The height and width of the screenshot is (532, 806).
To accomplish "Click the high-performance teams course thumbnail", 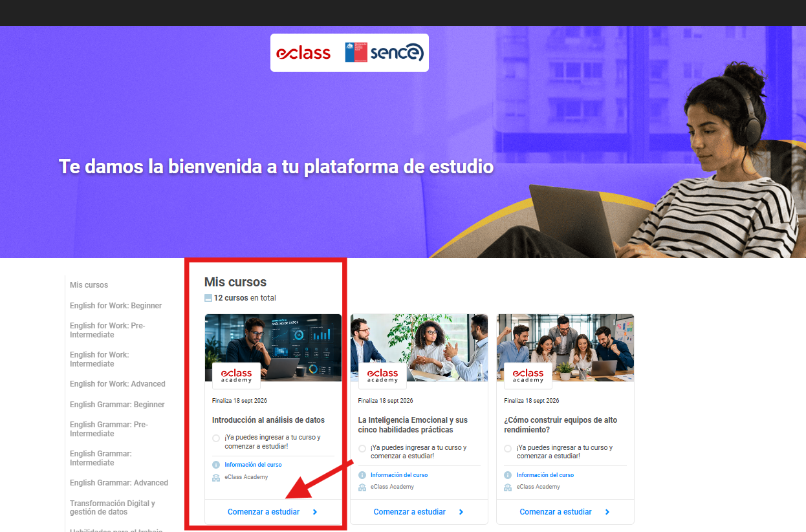I will 565,348.
